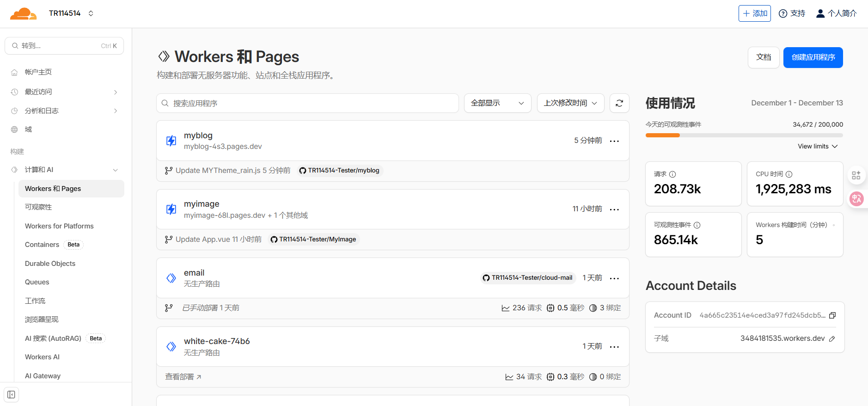Click the Cloudflare logo icon
The height and width of the screenshot is (406, 868).
pos(23,14)
